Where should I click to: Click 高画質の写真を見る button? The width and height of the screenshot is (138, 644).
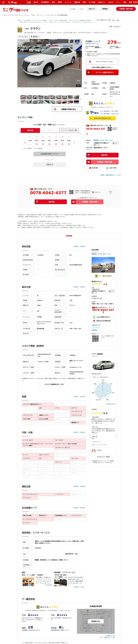pos(67,109)
